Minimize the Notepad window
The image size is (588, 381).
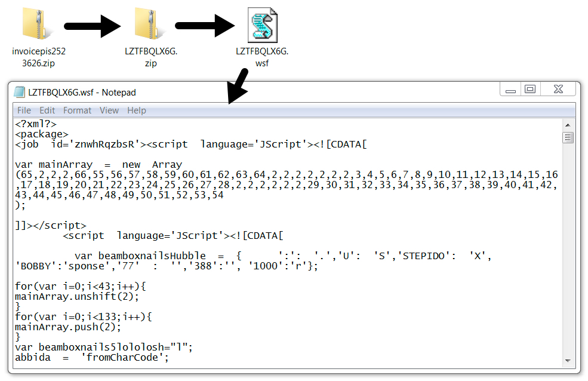[x=510, y=90]
